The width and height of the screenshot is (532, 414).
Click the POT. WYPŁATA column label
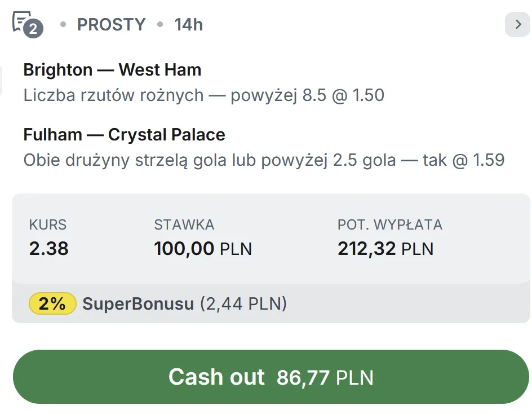pyautogui.click(x=389, y=224)
